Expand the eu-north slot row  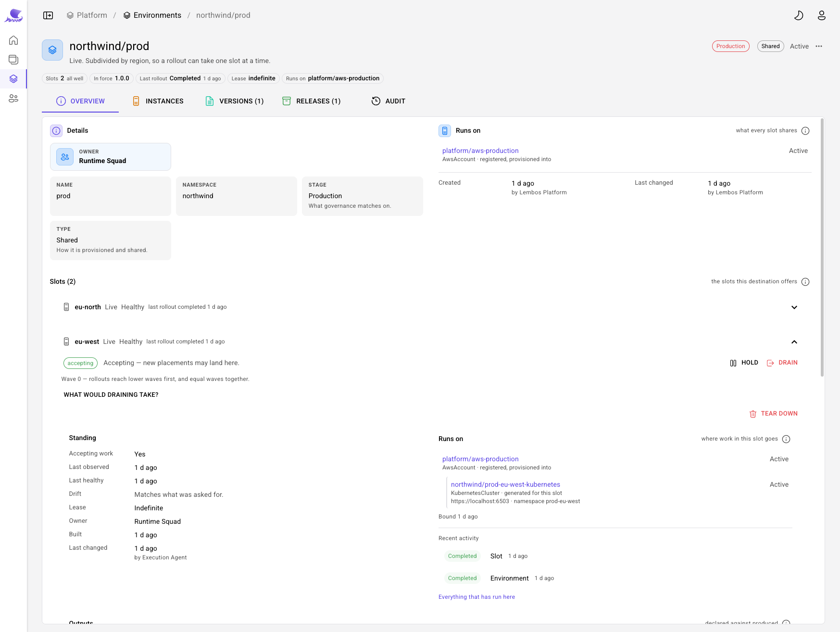794,307
